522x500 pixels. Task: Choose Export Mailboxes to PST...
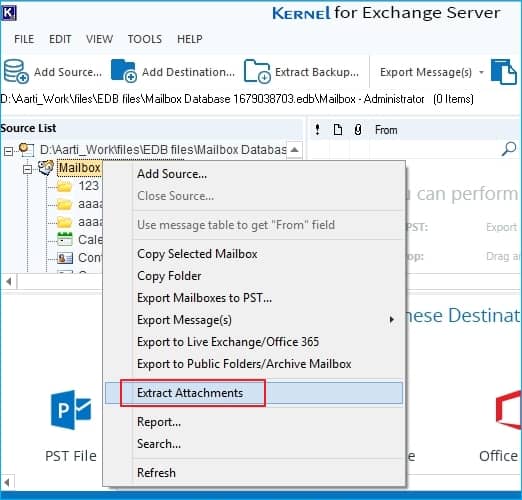pyautogui.click(x=254, y=298)
